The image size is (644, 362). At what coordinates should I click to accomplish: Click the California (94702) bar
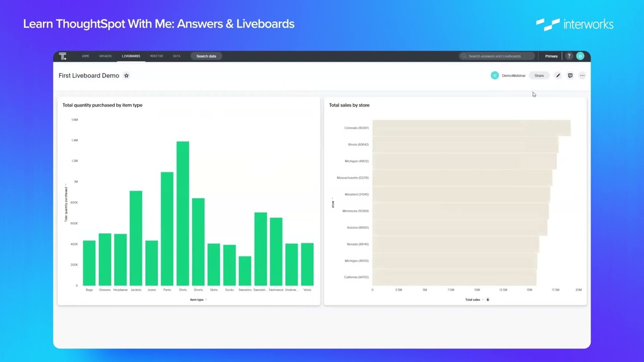(454, 277)
